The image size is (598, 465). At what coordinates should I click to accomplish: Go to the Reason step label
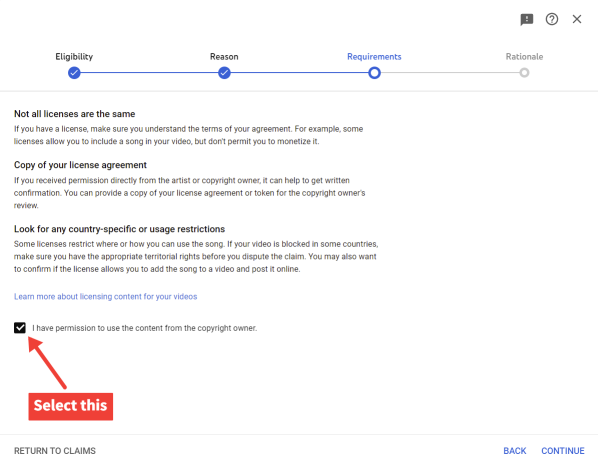(x=224, y=56)
